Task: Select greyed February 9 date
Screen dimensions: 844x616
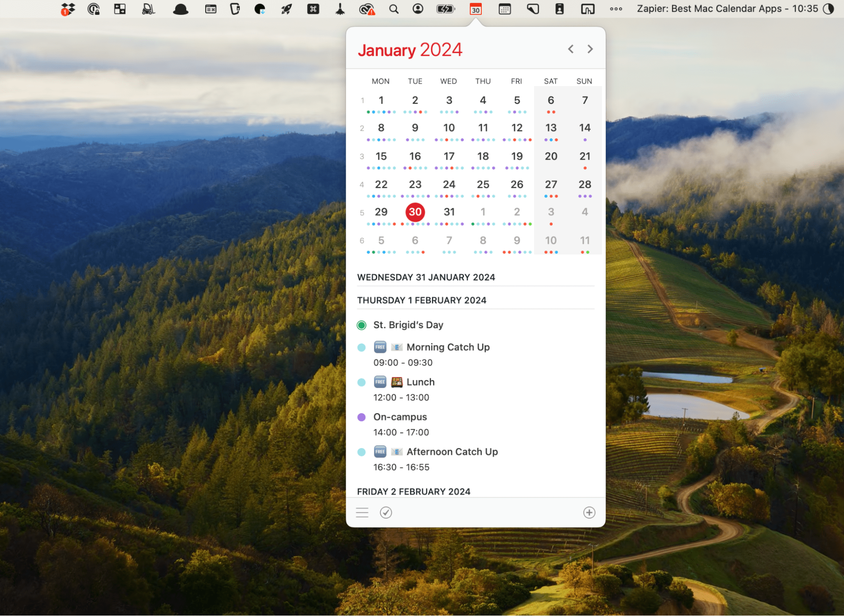Action: pos(516,240)
